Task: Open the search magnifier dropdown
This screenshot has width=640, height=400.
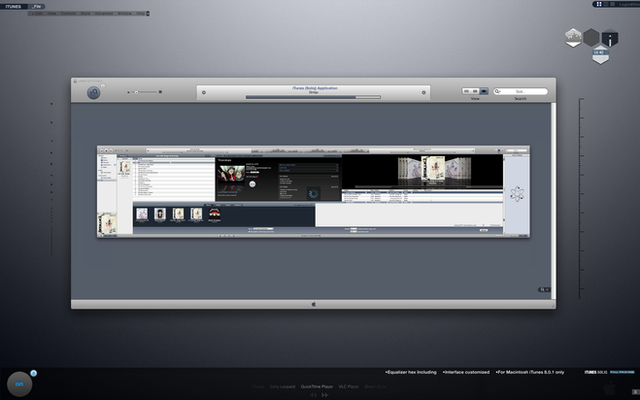Action: 498,91
